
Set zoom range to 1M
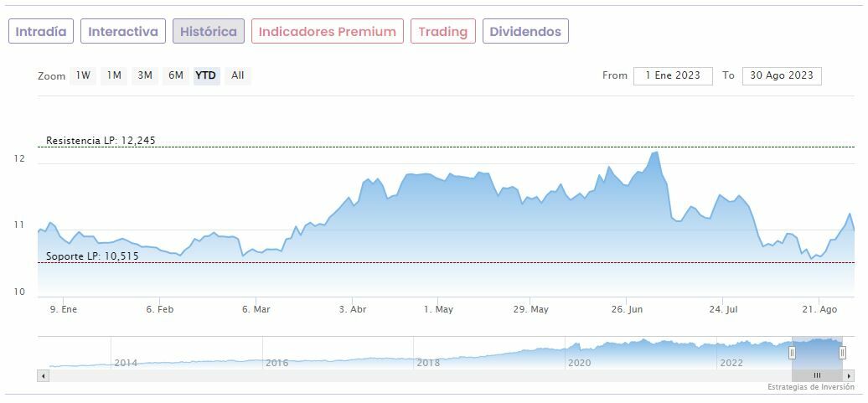click(114, 75)
